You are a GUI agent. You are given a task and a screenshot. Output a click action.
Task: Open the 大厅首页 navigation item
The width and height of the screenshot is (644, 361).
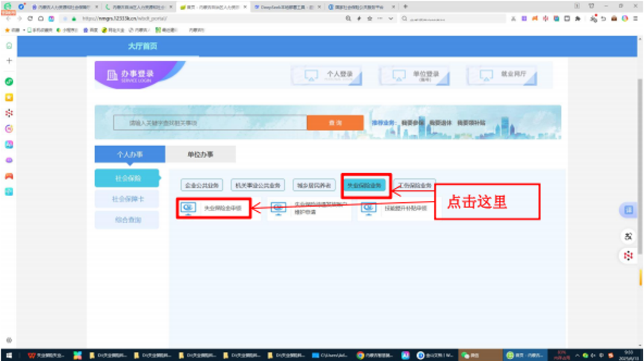[142, 46]
